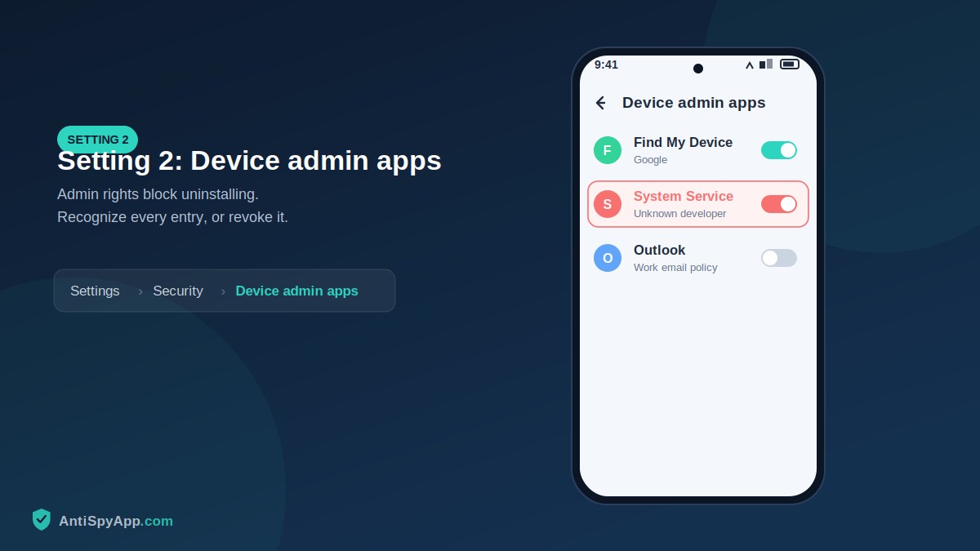Click the heading Setting 2: Device admin apps

[249, 161]
